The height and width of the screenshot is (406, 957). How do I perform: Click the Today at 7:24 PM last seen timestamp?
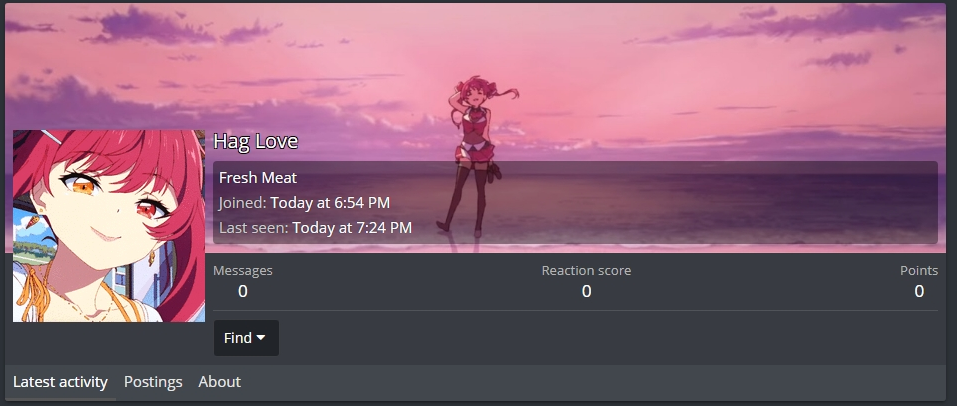pos(352,228)
